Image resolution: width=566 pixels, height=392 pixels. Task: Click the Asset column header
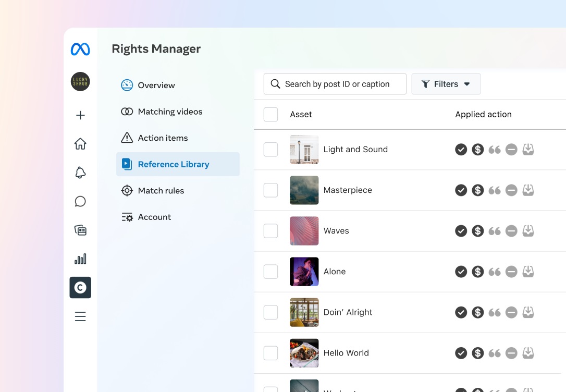tap(301, 115)
